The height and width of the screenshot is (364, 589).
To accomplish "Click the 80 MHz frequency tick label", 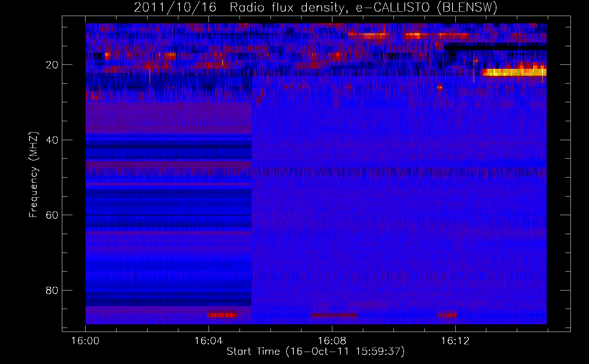I will tap(52, 290).
